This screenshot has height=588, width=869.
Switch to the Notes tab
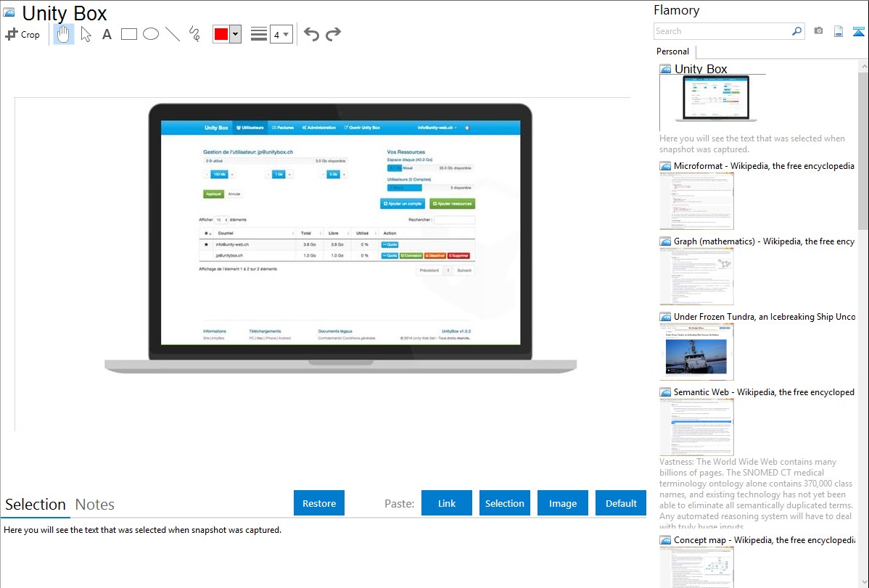point(95,505)
